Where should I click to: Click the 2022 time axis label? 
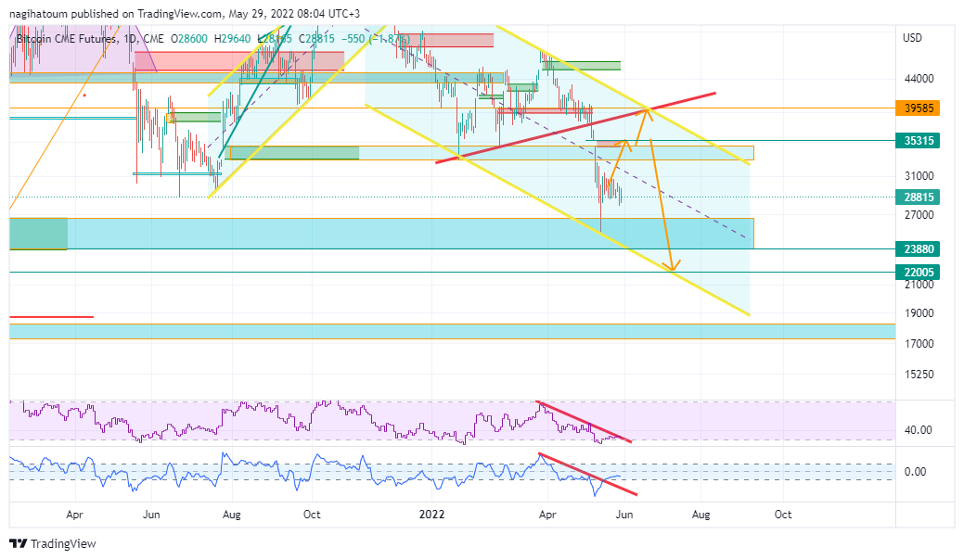click(x=431, y=515)
